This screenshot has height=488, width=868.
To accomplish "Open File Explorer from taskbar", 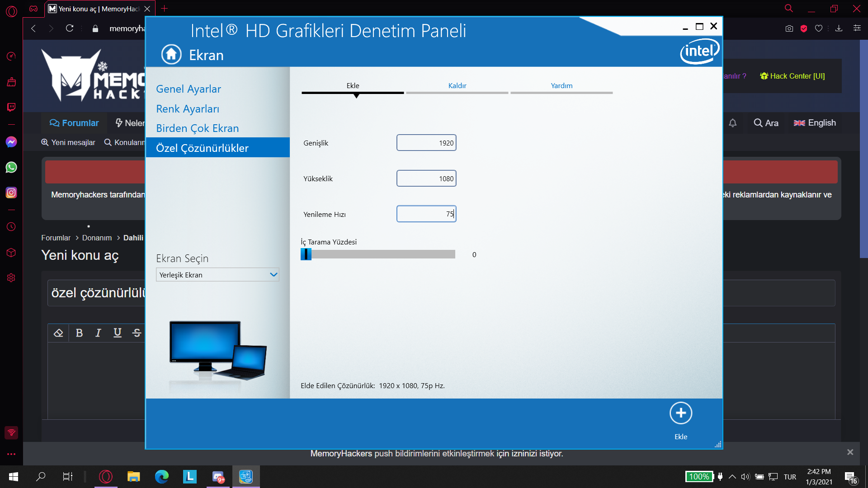I will point(133,477).
